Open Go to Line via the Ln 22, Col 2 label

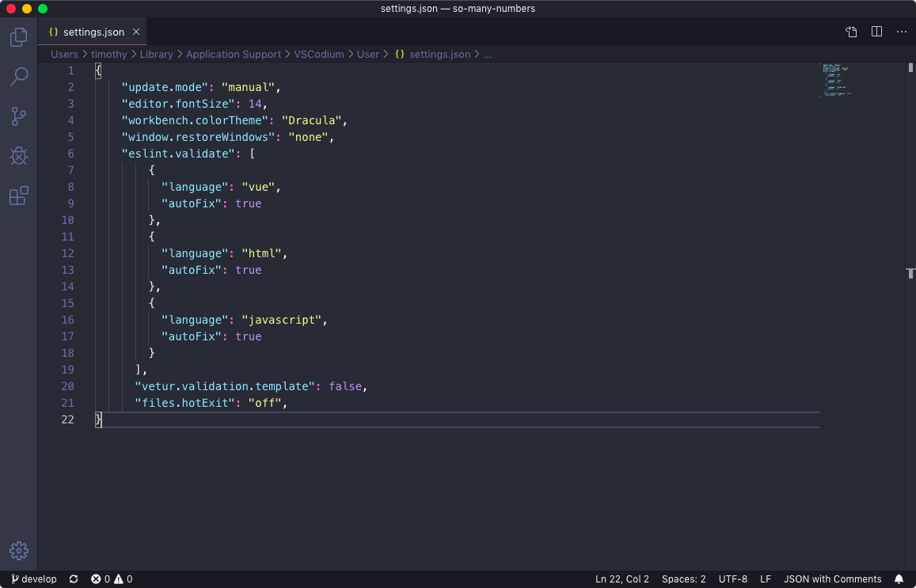[622, 579]
